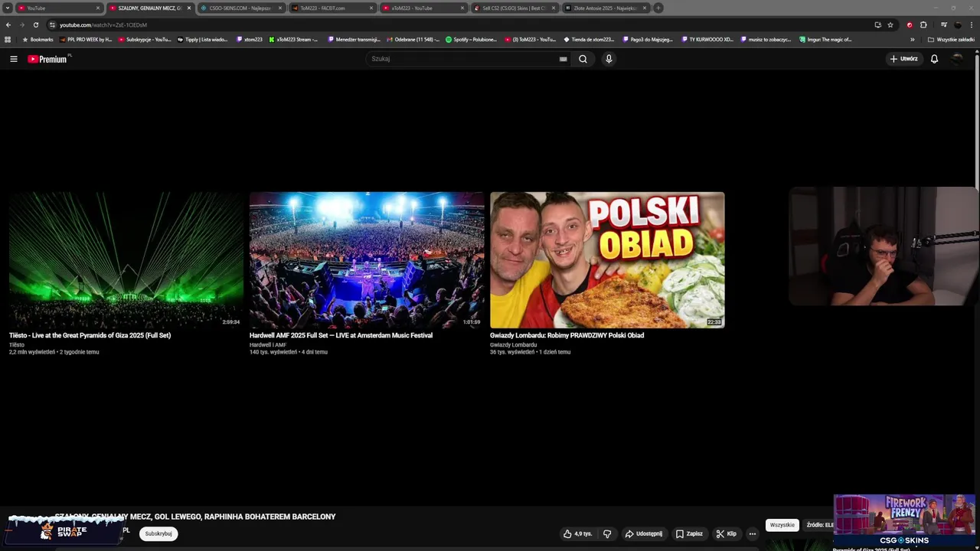
Task: Visit Gwiazdy Lombardu channel name
Action: pos(513,345)
